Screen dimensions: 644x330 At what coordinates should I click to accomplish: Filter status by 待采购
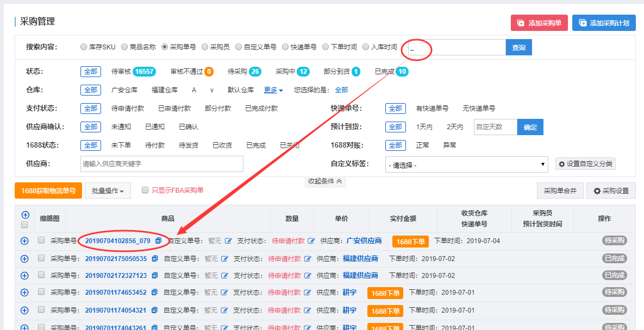245,72
